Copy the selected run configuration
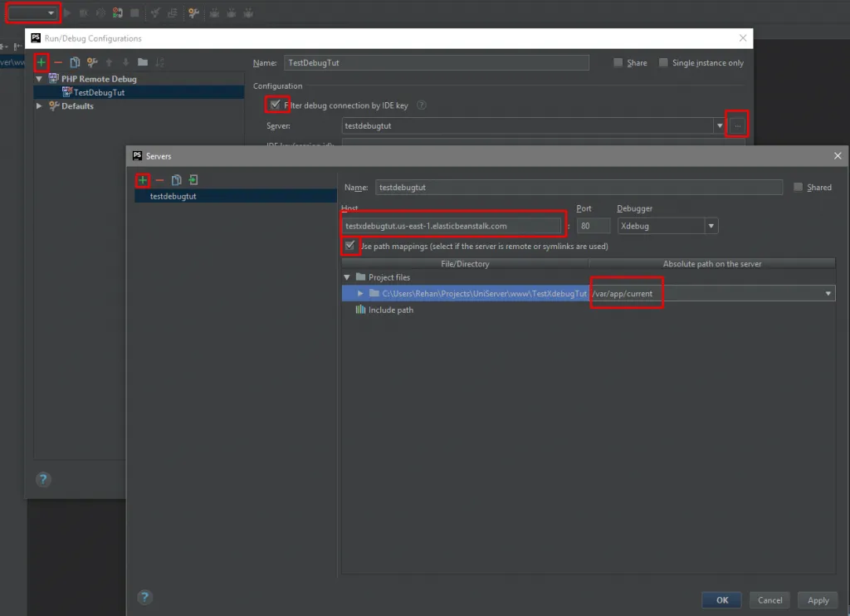 click(75, 62)
